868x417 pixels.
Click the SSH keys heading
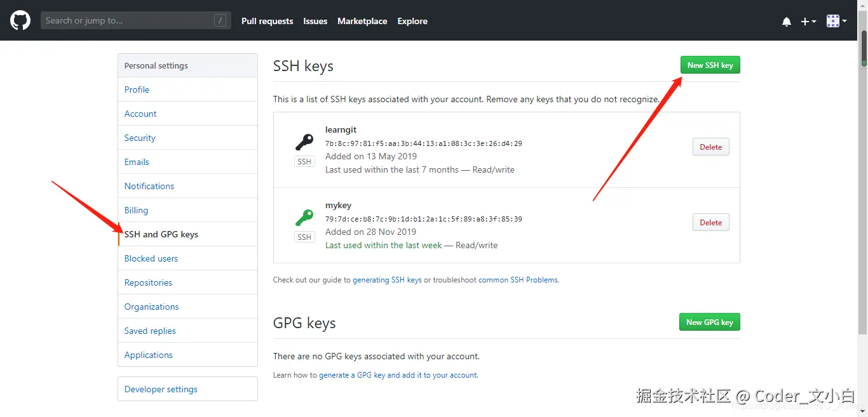(x=303, y=66)
